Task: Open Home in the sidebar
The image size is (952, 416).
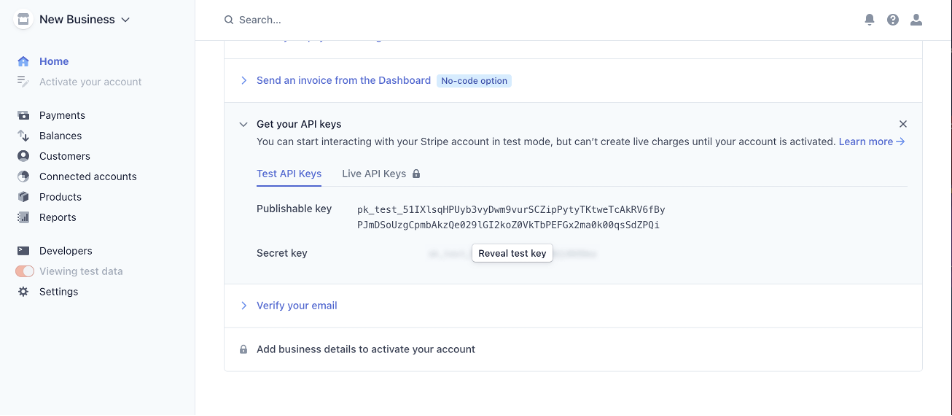Action: click(x=54, y=61)
